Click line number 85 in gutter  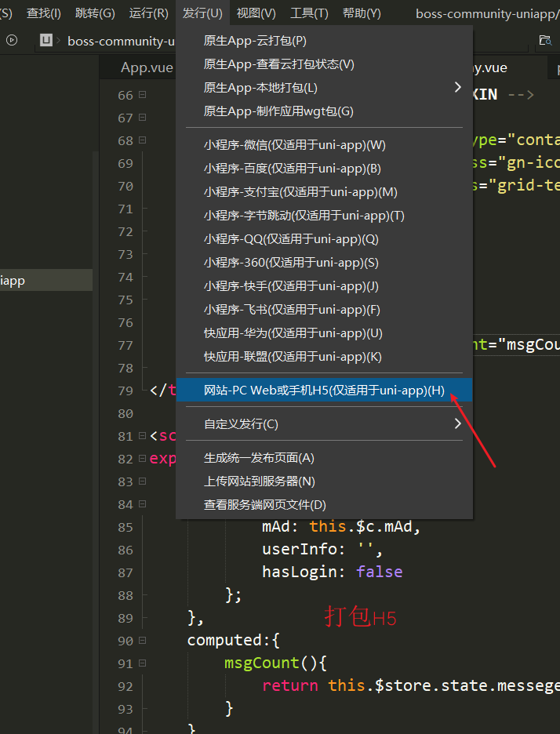point(125,527)
